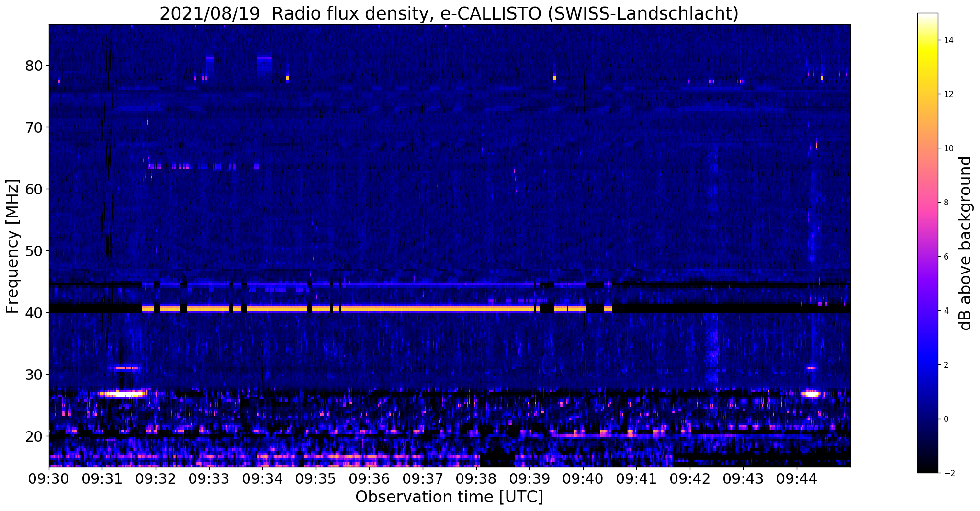
Task: Click the 09:34 time tick label
Action: tap(263, 478)
